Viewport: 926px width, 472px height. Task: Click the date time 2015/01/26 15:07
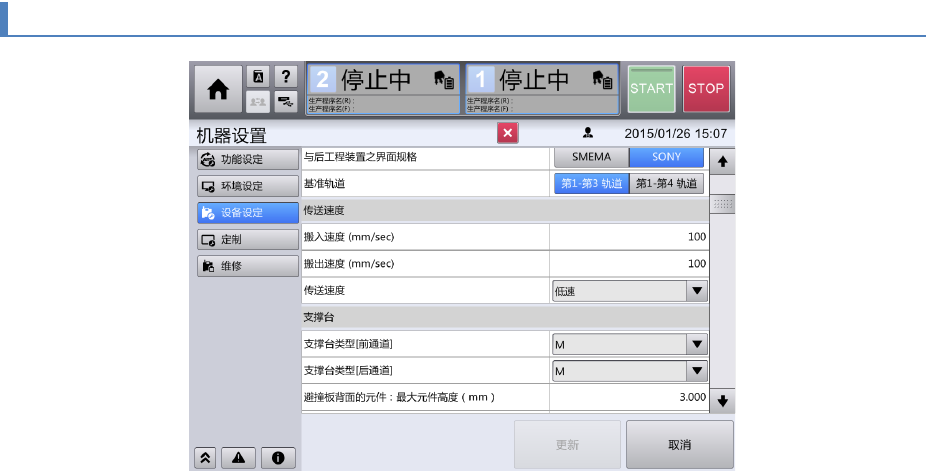[676, 134]
